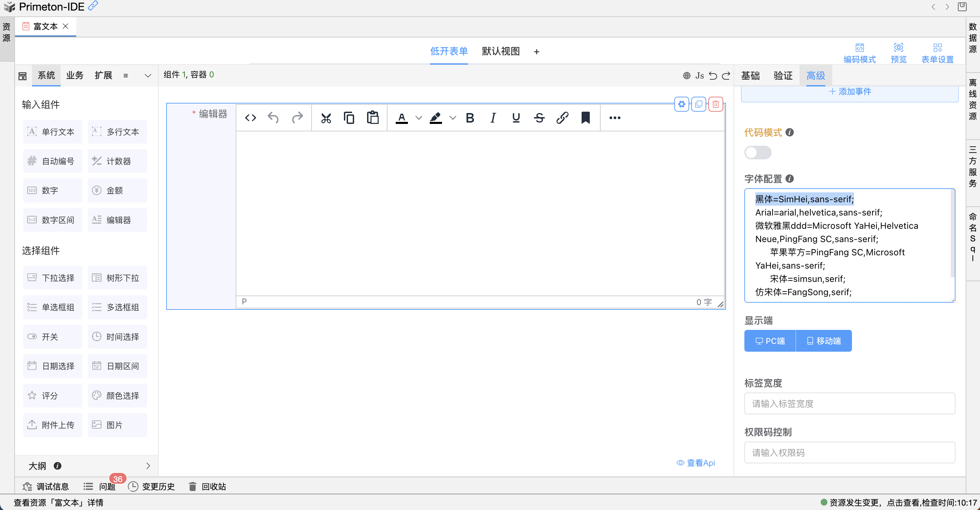Image resolution: width=980 pixels, height=510 pixels.
Task: Expand the 大纲 outline panel
Action: pyautogui.click(x=148, y=465)
